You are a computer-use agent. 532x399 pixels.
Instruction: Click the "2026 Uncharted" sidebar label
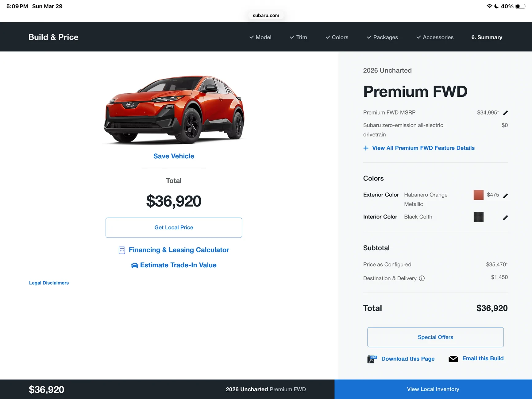coord(387,71)
